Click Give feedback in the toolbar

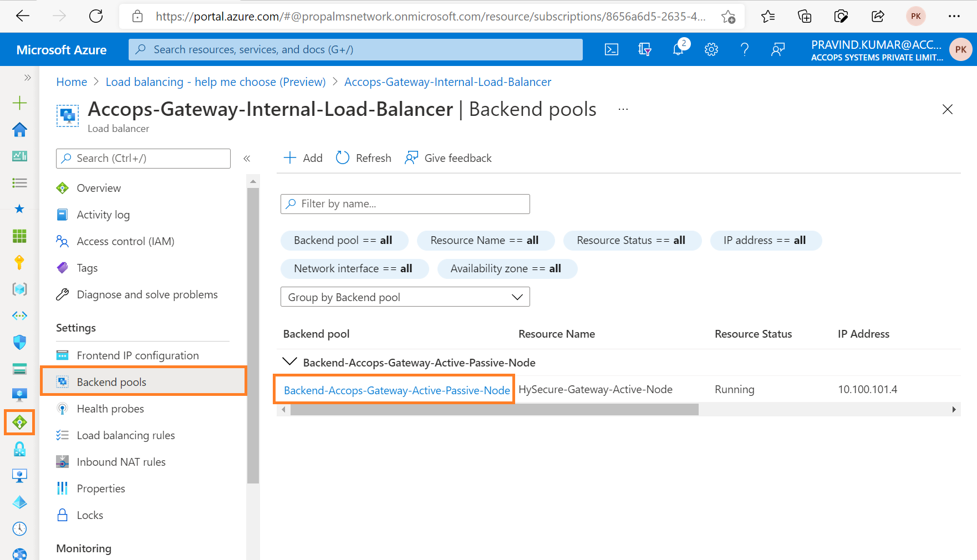448,158
